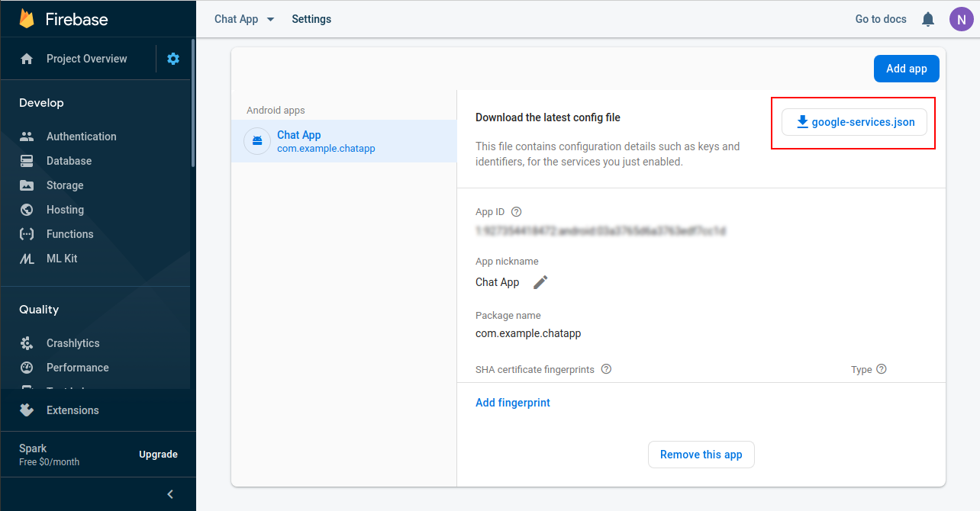This screenshot has height=511, width=980.
Task: Click the ML Kit icon
Action: 27,259
